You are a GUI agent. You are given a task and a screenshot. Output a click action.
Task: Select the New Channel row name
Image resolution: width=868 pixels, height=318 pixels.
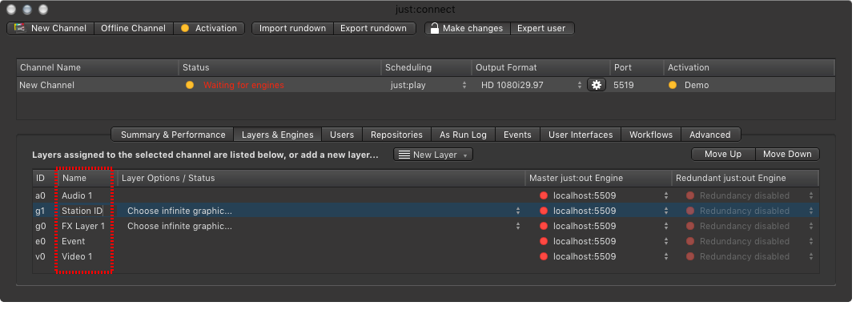pyautogui.click(x=46, y=86)
